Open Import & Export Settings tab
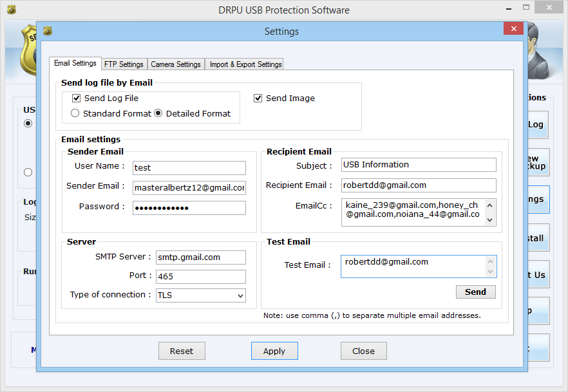 [x=245, y=64]
